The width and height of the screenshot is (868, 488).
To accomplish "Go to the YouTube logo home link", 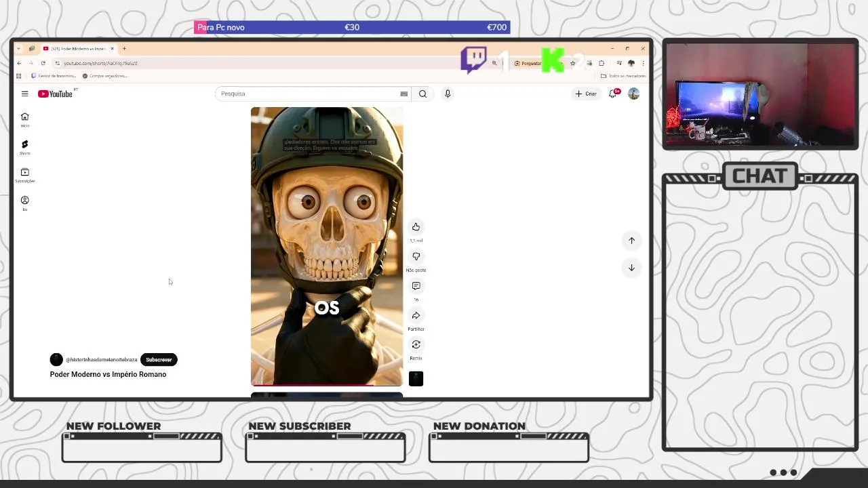I will coord(56,94).
